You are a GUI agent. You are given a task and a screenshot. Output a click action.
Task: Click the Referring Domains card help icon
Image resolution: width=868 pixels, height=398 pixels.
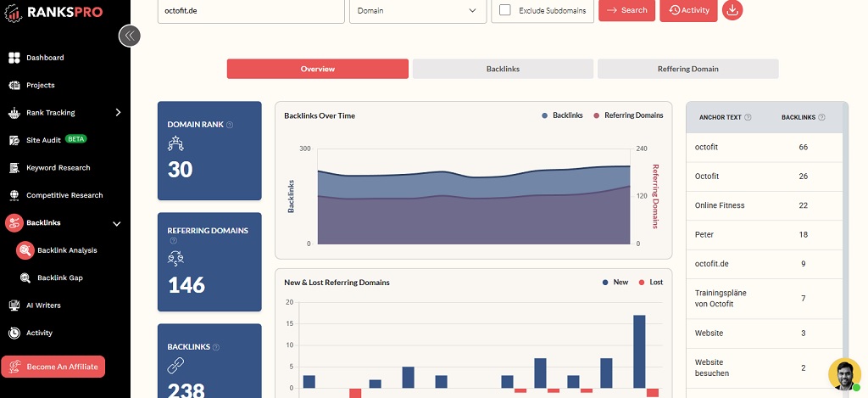pyautogui.click(x=173, y=240)
